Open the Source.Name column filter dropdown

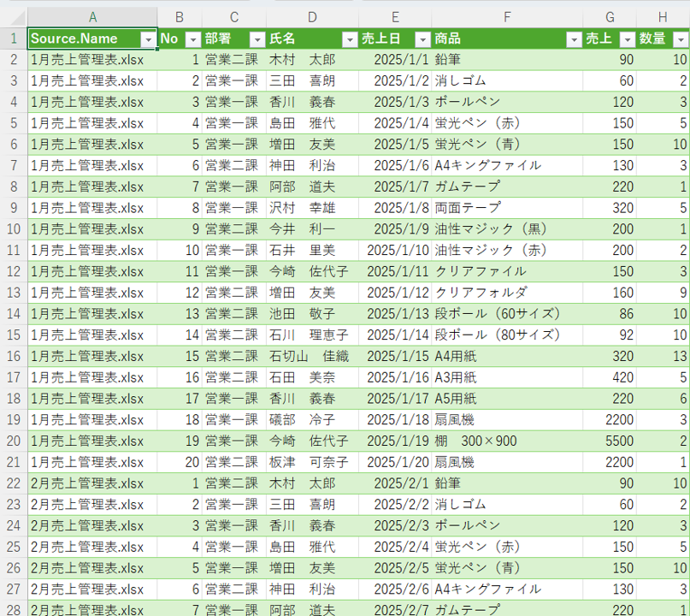coord(148,39)
